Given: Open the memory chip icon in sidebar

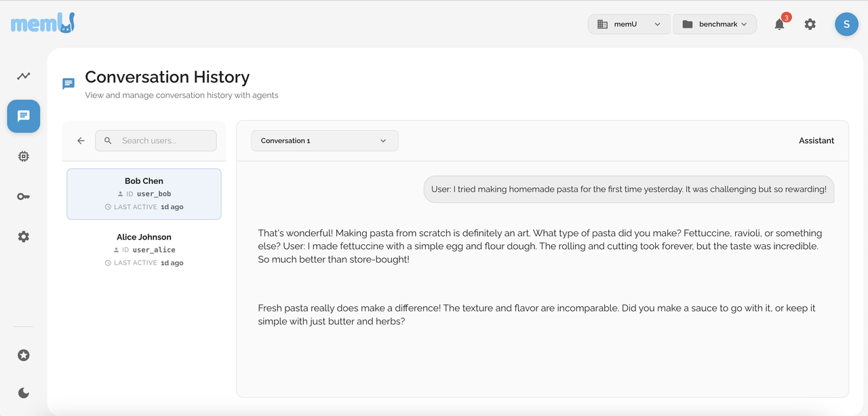Looking at the screenshot, I should click(24, 156).
